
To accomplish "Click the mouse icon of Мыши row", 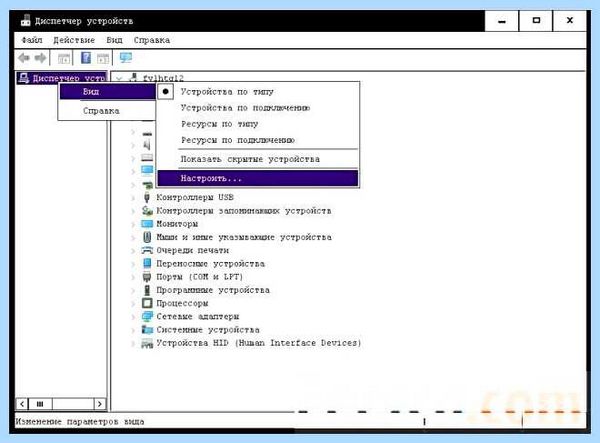I will [147, 237].
